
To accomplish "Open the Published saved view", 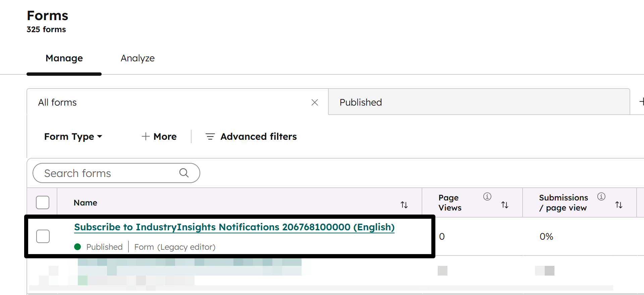I will click(x=361, y=102).
